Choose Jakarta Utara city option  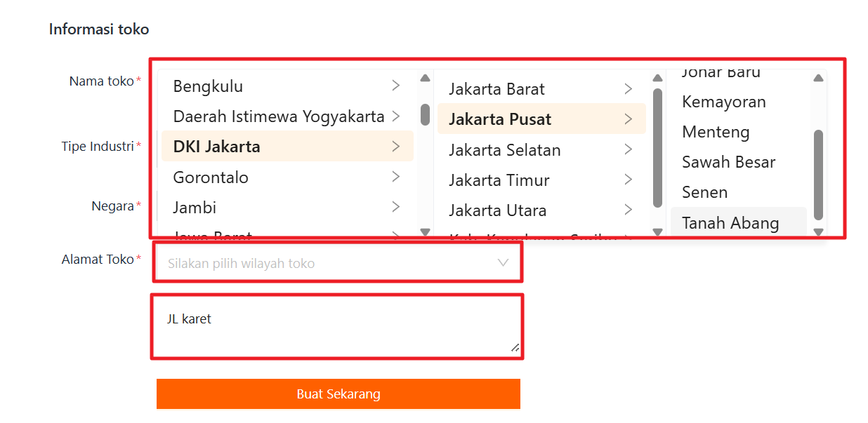click(498, 210)
